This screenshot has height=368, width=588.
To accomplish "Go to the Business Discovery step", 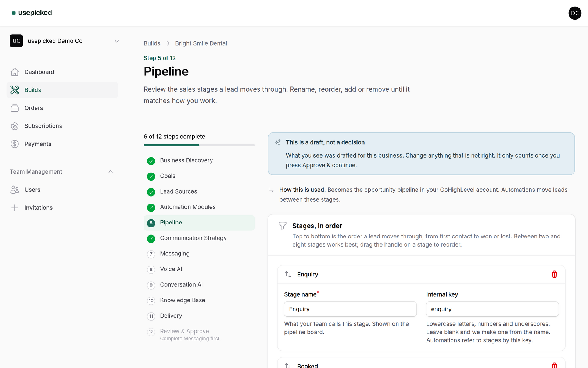I will pyautogui.click(x=199, y=160).
